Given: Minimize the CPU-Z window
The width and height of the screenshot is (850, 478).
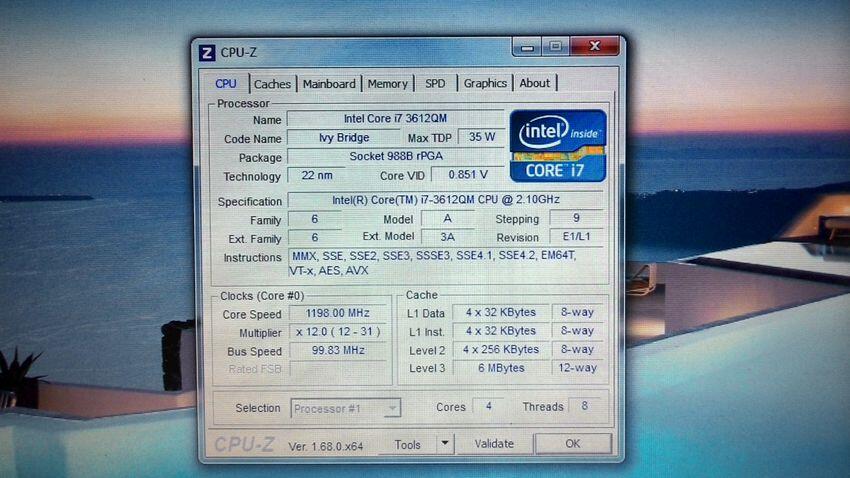Looking at the screenshot, I should tap(527, 47).
